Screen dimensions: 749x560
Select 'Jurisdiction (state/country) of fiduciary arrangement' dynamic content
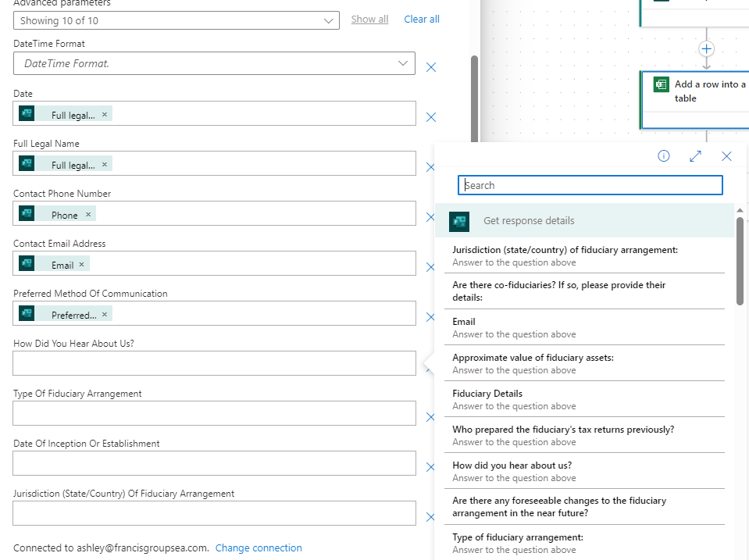coord(584,255)
